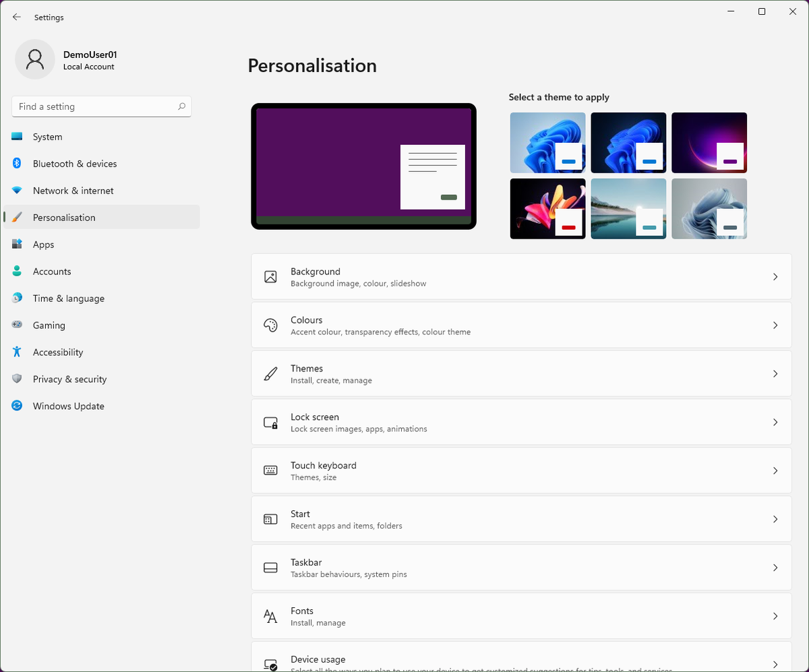Image resolution: width=809 pixels, height=672 pixels.
Task: Select Time & language label in sidebar
Action: point(69,299)
